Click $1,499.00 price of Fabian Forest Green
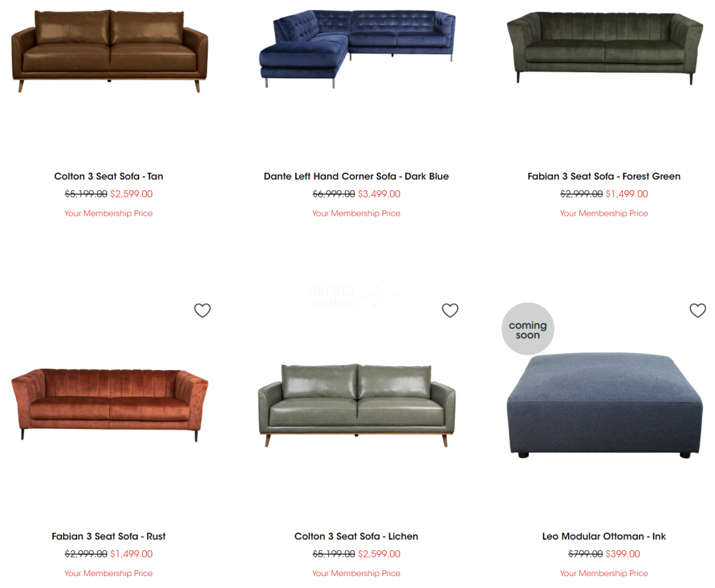Screen dimensions: 715x588 [x=626, y=194]
